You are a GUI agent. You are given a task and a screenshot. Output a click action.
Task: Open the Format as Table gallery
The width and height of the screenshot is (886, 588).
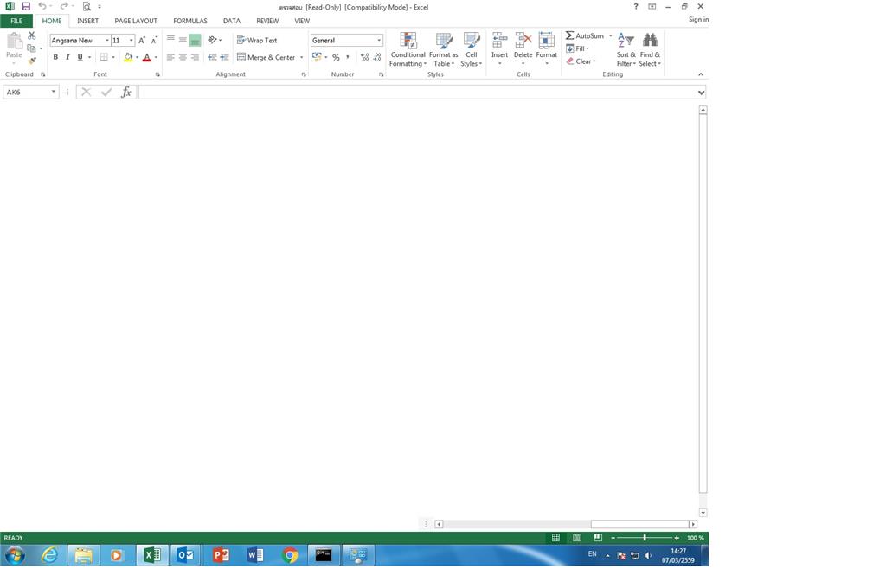pos(444,49)
